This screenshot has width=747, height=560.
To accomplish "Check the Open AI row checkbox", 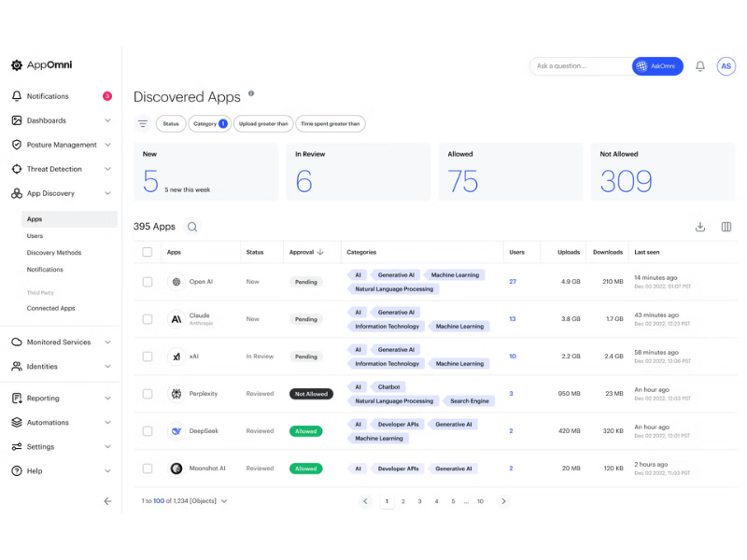I will click(148, 282).
